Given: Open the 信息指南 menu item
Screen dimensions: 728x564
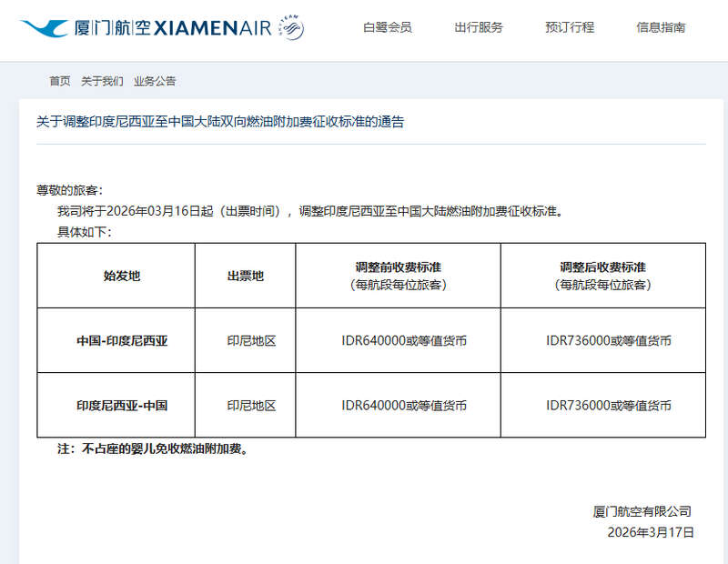Looking at the screenshot, I should click(661, 27).
